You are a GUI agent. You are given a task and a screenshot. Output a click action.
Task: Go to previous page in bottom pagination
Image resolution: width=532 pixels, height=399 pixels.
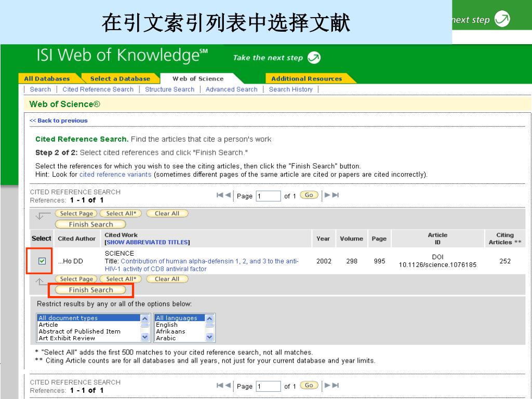click(228, 385)
